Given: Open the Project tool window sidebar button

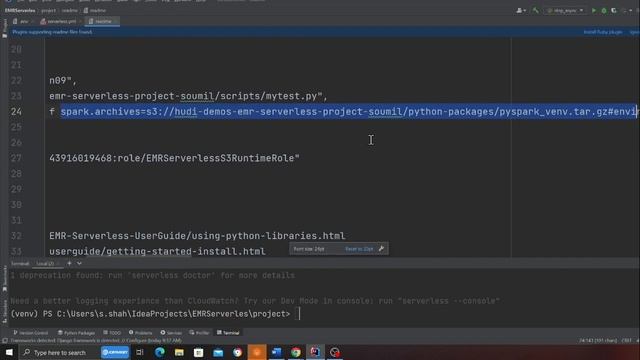Looking at the screenshot, I should 4,29.
